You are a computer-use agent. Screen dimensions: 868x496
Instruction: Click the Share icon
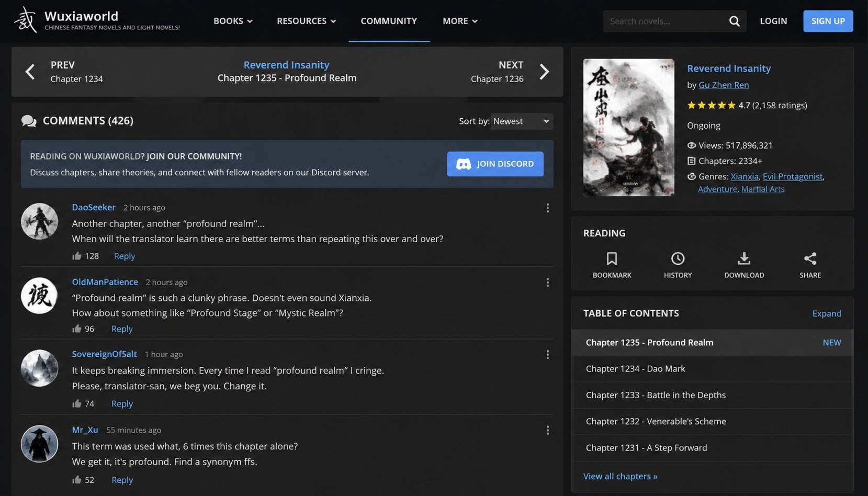810,258
